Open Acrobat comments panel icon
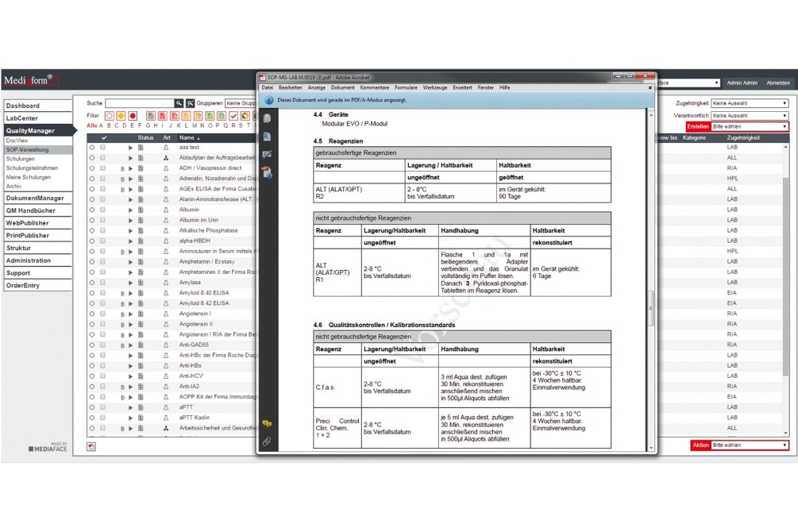 pos(267,423)
